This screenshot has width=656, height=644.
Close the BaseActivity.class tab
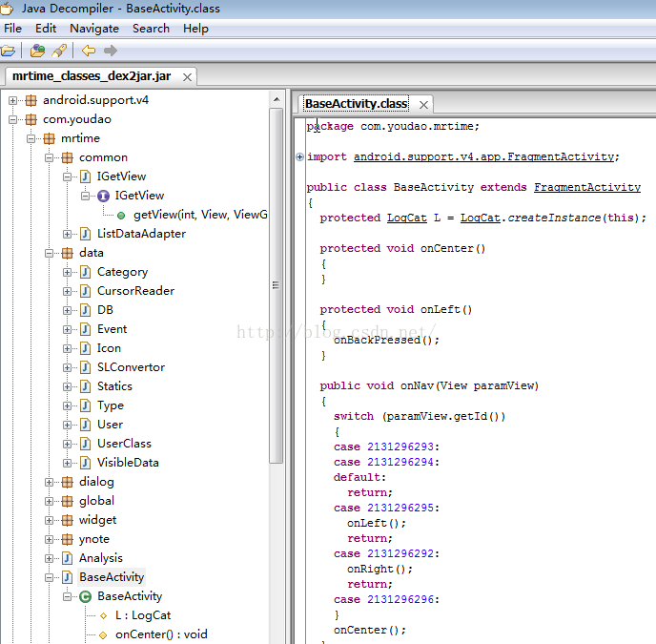(x=423, y=104)
